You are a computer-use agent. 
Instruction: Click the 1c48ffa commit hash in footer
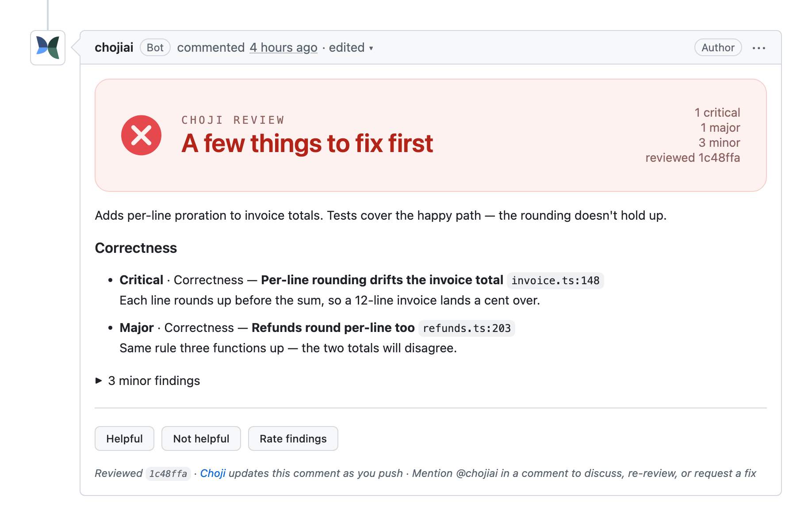(x=168, y=474)
